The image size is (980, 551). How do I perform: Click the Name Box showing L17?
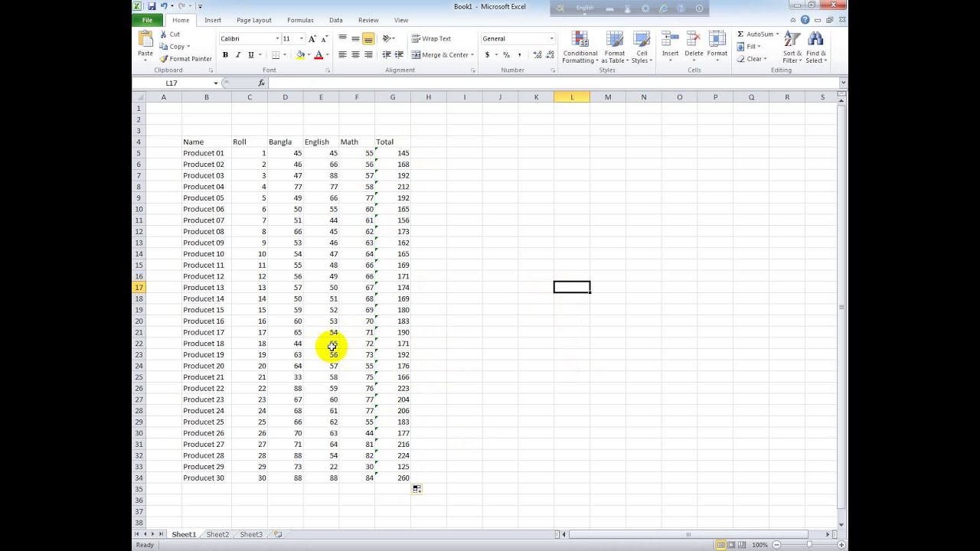[x=172, y=83]
